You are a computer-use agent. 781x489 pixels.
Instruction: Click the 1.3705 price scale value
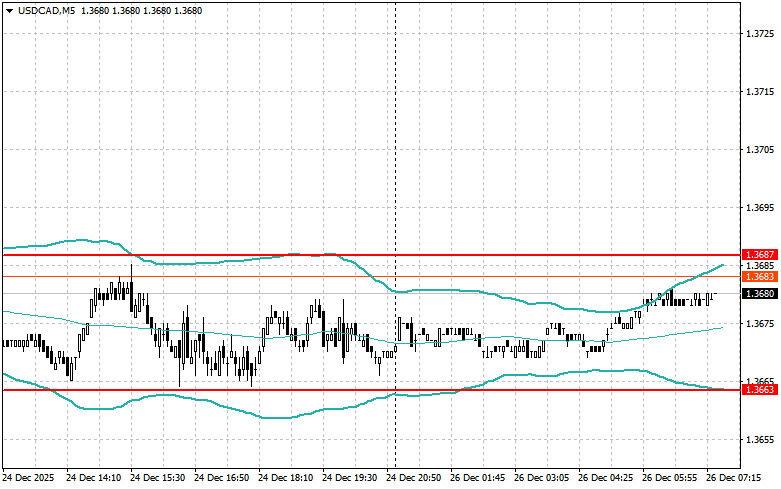click(x=760, y=149)
